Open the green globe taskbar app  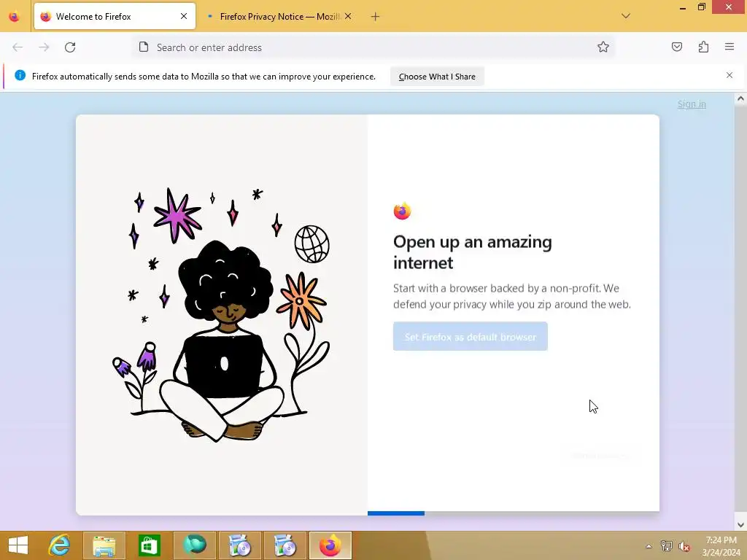(194, 545)
